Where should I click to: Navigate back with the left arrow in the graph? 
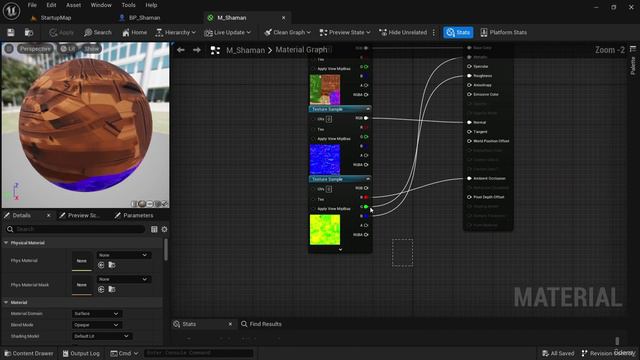pyautogui.click(x=181, y=50)
